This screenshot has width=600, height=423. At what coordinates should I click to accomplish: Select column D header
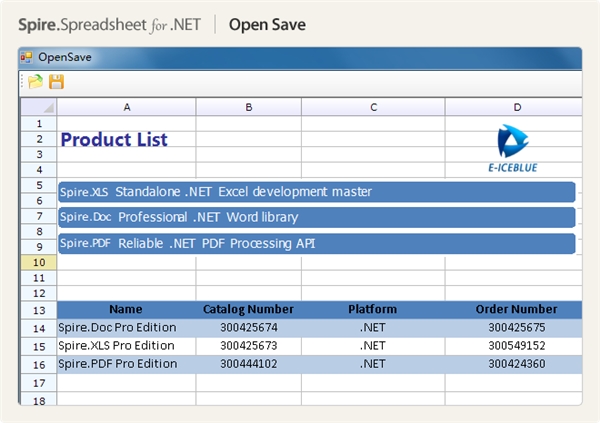tap(514, 107)
